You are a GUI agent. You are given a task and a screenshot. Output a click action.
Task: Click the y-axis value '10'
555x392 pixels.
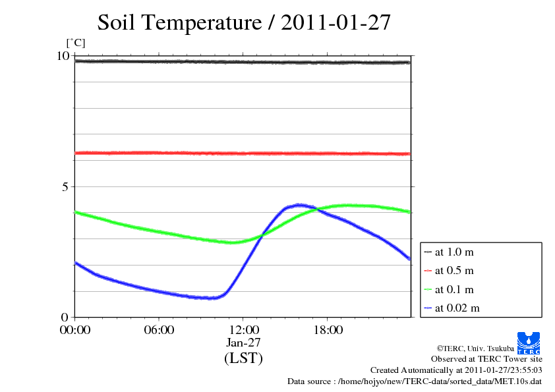pyautogui.click(x=63, y=56)
